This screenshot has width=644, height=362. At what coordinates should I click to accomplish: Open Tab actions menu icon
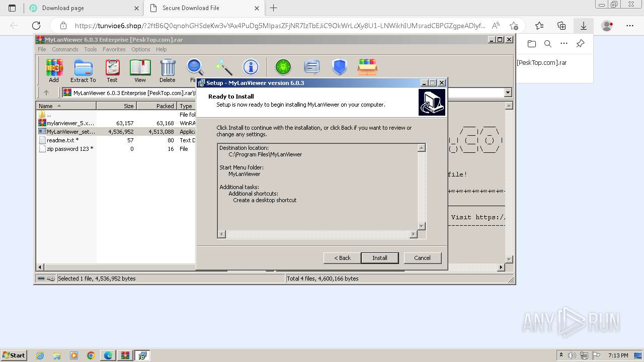[x=12, y=8]
